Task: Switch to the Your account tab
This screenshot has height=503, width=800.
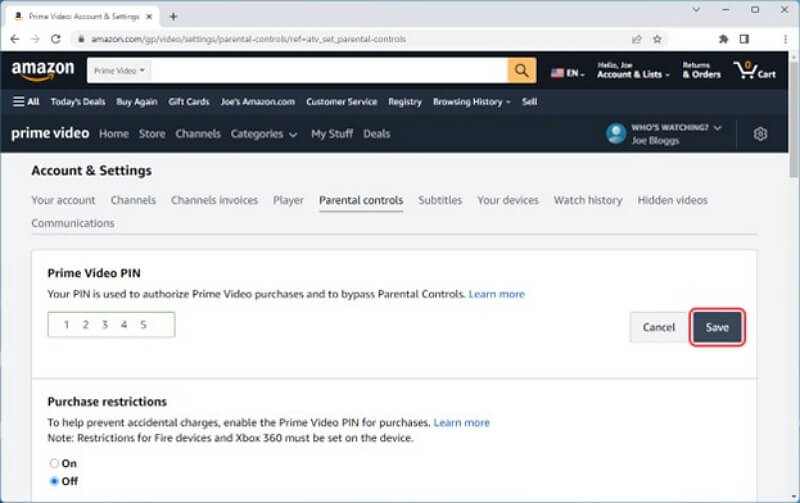Action: click(x=63, y=200)
